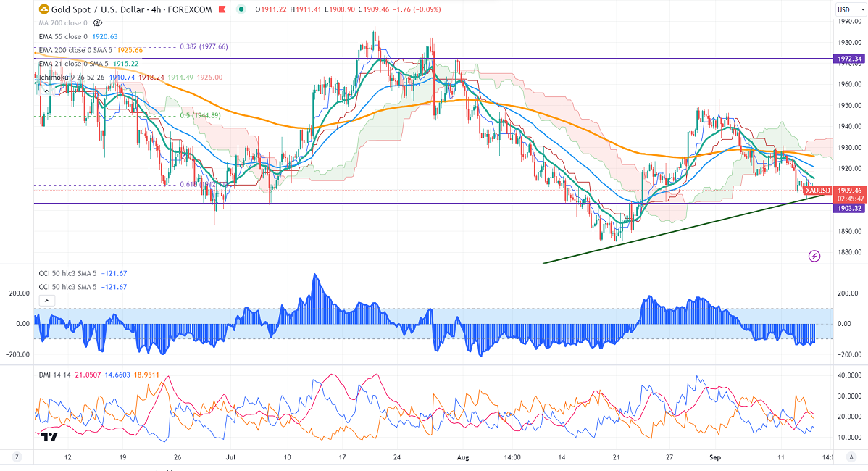Screen dimensions: 868x471
Task: Open the USD currency dropdown
Action: coord(850,9)
